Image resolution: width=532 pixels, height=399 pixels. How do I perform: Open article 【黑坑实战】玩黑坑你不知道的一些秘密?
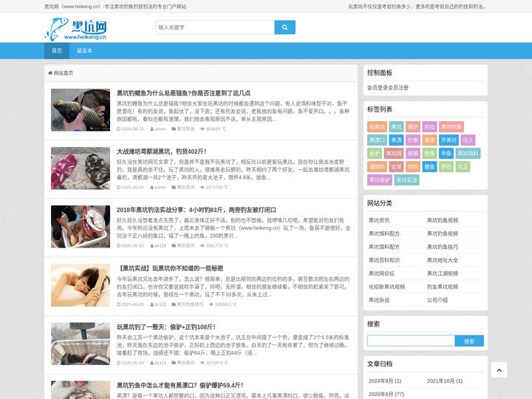170,268
